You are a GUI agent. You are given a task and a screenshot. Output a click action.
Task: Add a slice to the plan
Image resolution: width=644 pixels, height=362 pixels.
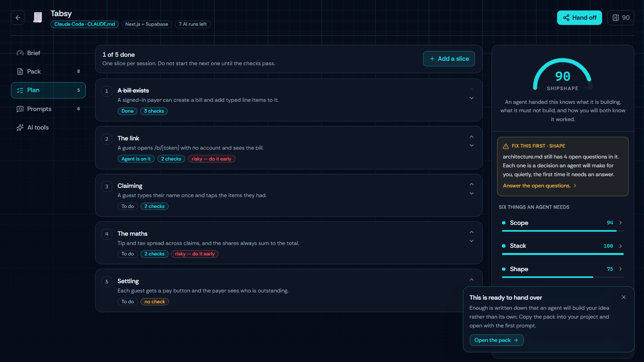pos(449,59)
